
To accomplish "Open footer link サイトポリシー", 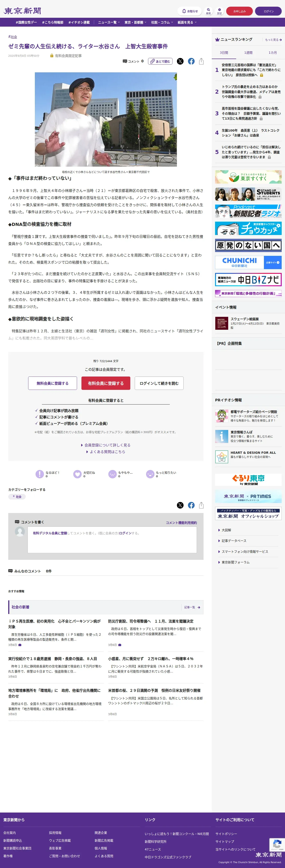I will pos(226,834).
